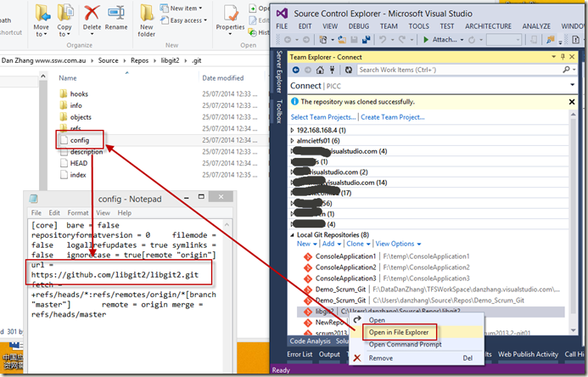Expand the 192.168.168.4 server node

pyautogui.click(x=293, y=130)
